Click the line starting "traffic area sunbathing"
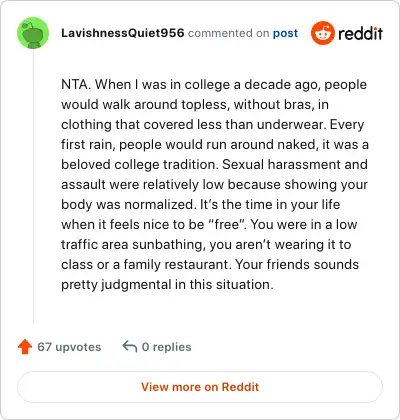The width and height of the screenshot is (400, 420). 206,244
